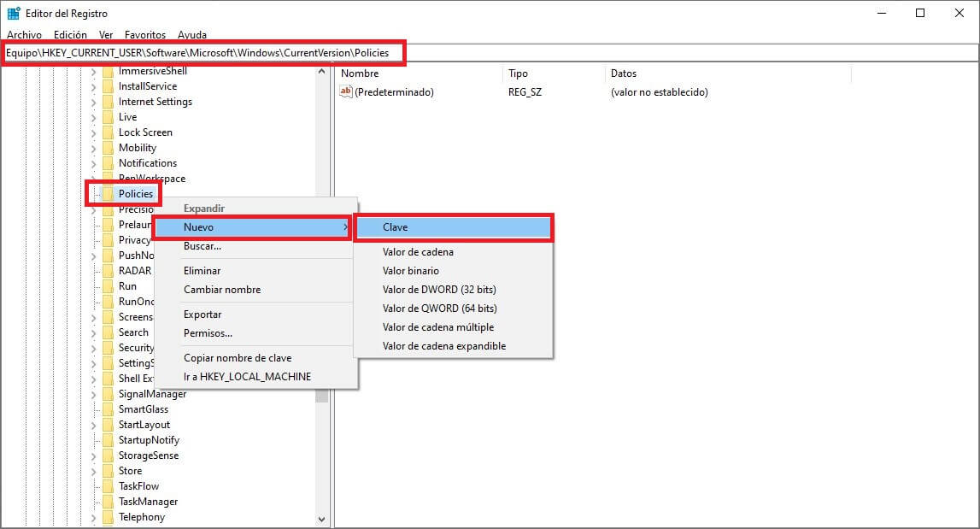Click the Telephony folder icon
The image size is (980, 529).
[x=108, y=517]
